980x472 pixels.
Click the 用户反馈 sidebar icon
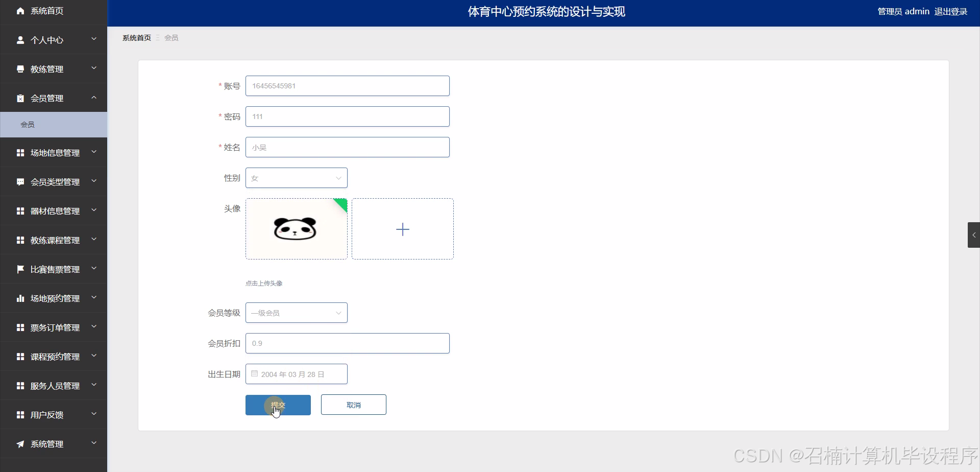coord(20,414)
